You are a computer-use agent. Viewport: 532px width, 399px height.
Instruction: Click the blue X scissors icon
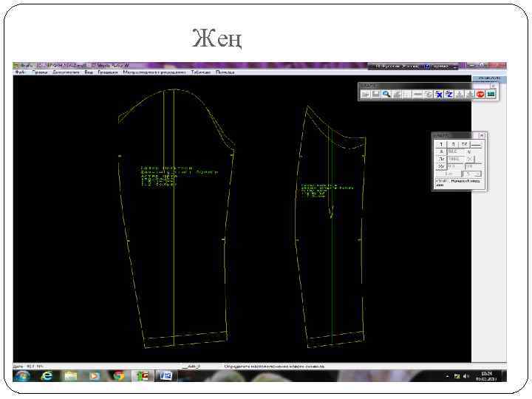[439, 95]
